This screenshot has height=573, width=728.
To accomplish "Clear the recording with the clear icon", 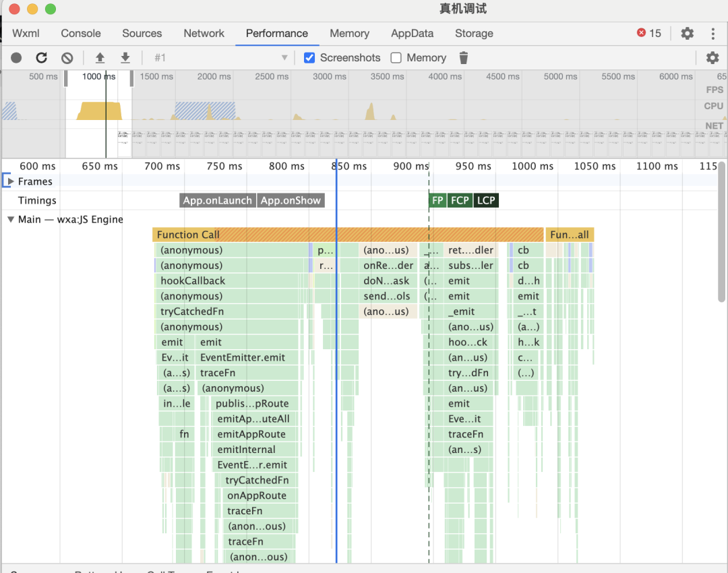I will 67,57.
